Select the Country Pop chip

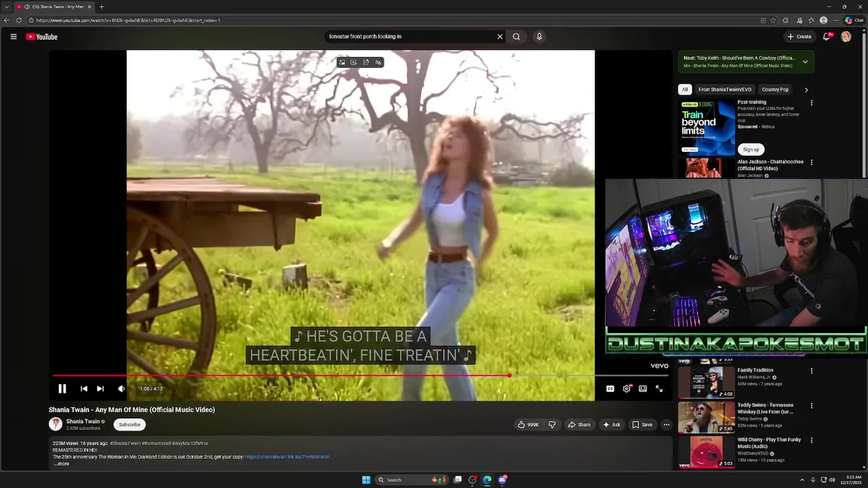pyautogui.click(x=775, y=89)
